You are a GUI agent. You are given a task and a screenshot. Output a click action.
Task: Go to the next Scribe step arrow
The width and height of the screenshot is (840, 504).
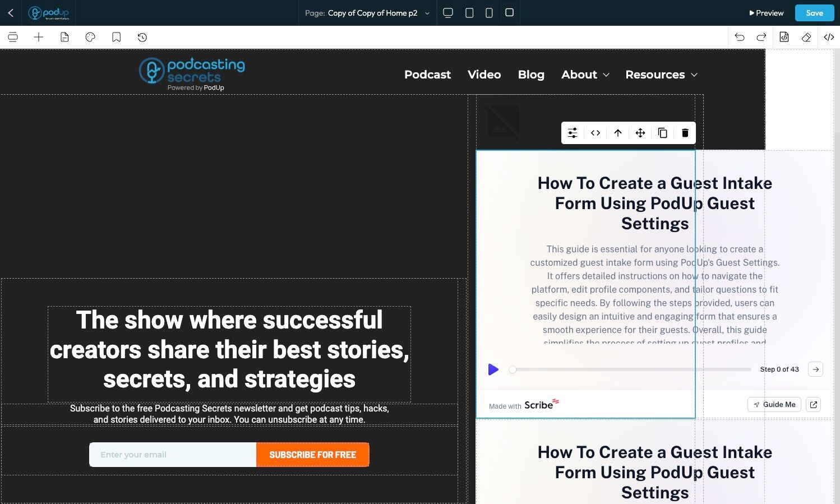(816, 369)
